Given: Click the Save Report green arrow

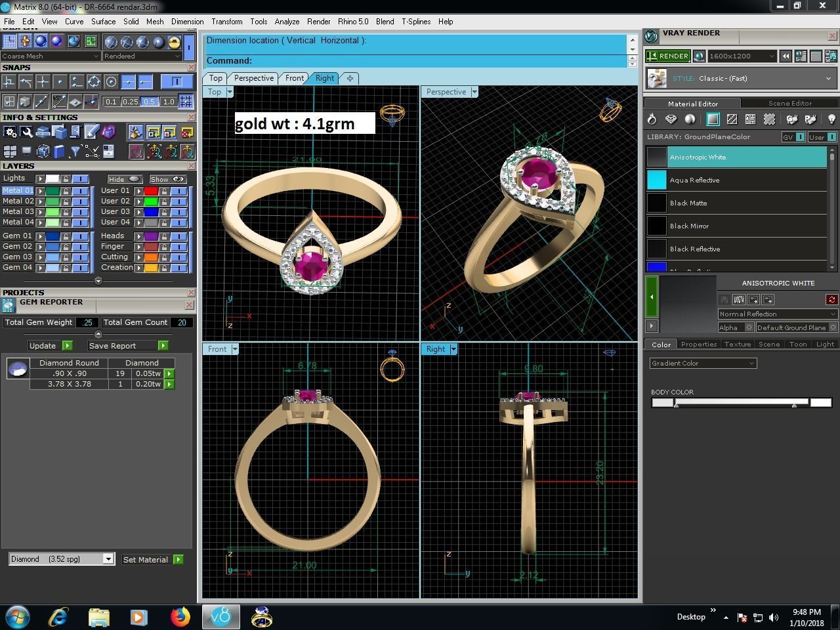Looking at the screenshot, I should pos(163,346).
